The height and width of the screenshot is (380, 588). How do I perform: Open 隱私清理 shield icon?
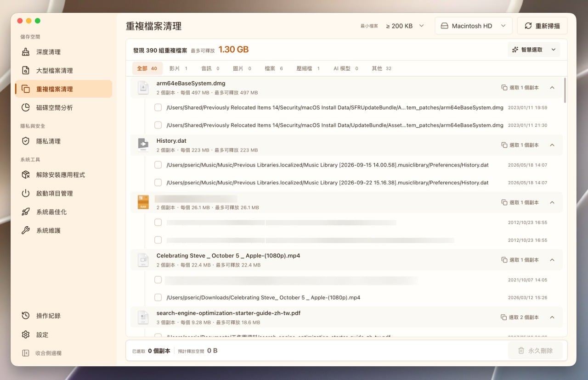coord(26,141)
